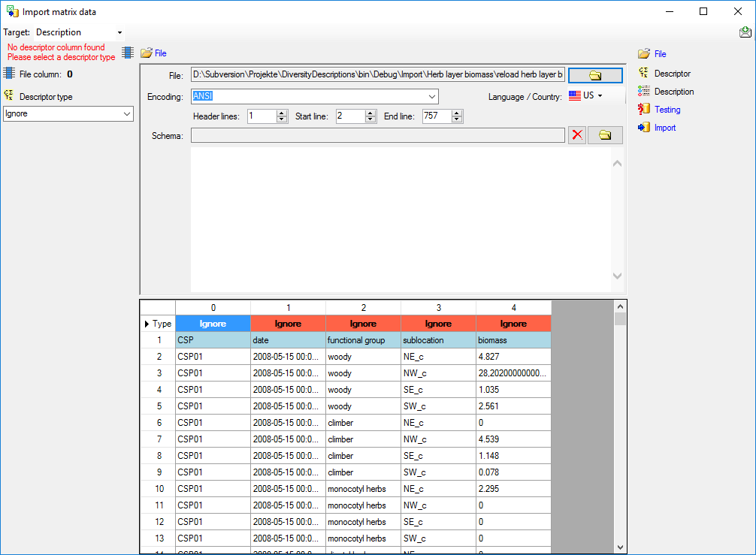Screen dimensions: 756x555
Task: Open the Language / Country US dropdown arrow
Action: coord(600,96)
